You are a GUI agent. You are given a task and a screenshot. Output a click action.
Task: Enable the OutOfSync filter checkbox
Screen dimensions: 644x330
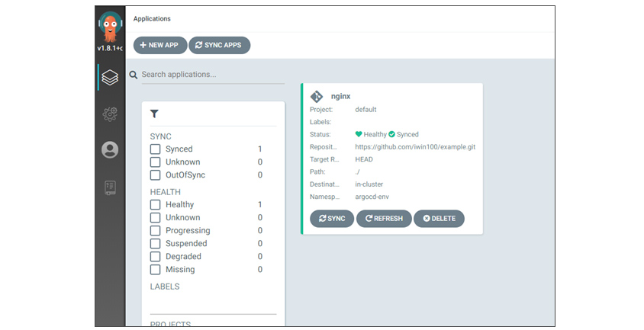(155, 175)
